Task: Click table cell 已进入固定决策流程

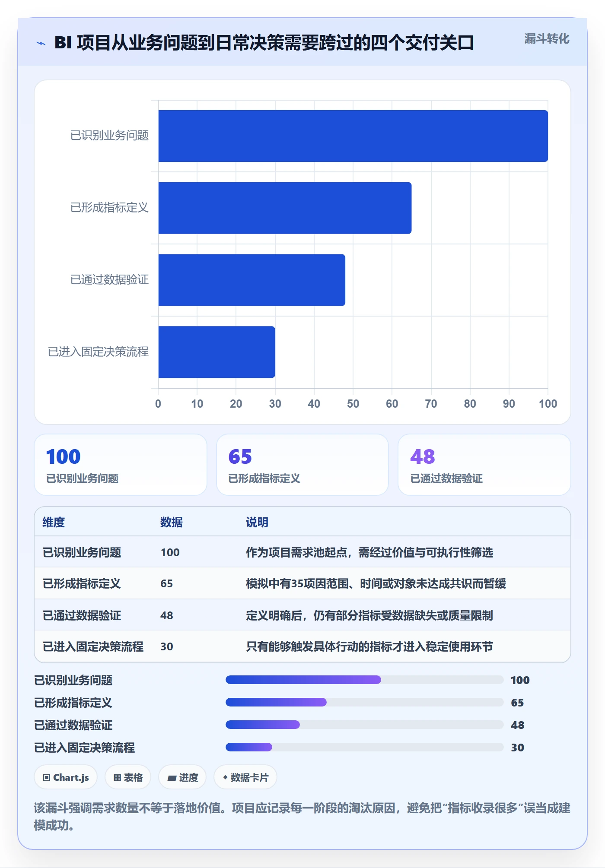Action: pos(93,646)
